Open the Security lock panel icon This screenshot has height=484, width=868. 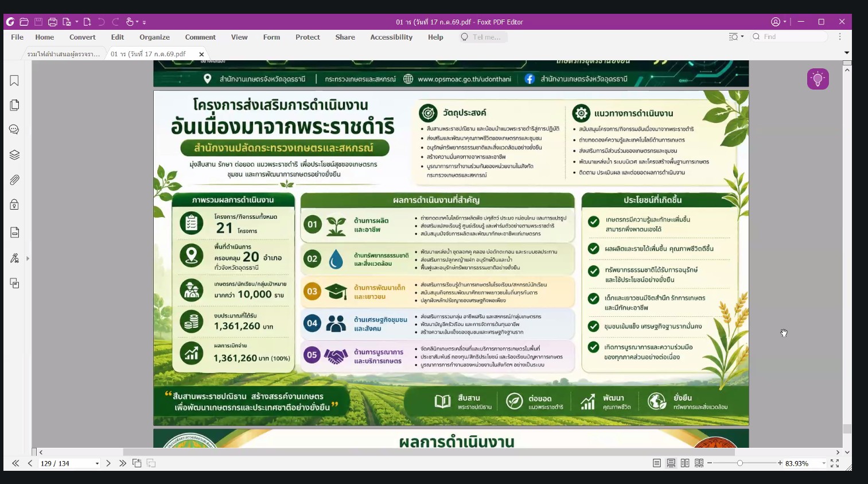pos(14,204)
